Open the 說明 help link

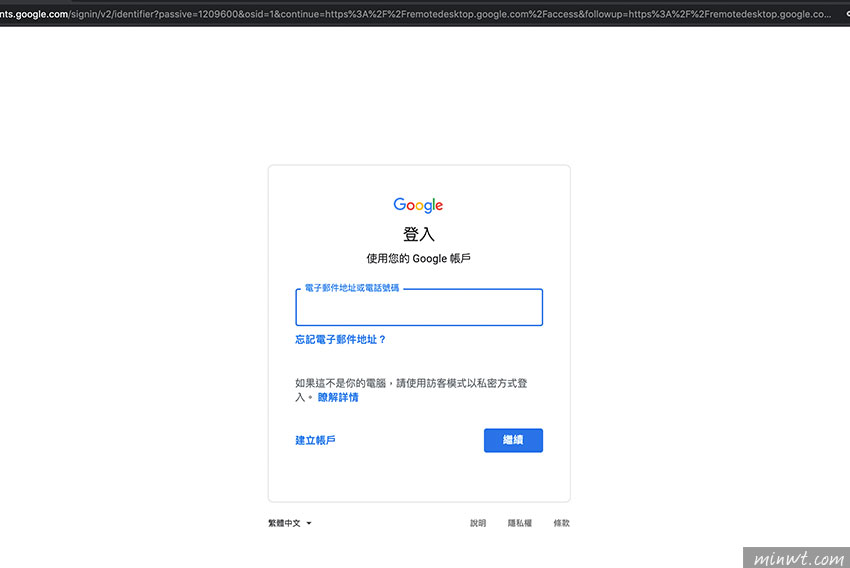(478, 523)
